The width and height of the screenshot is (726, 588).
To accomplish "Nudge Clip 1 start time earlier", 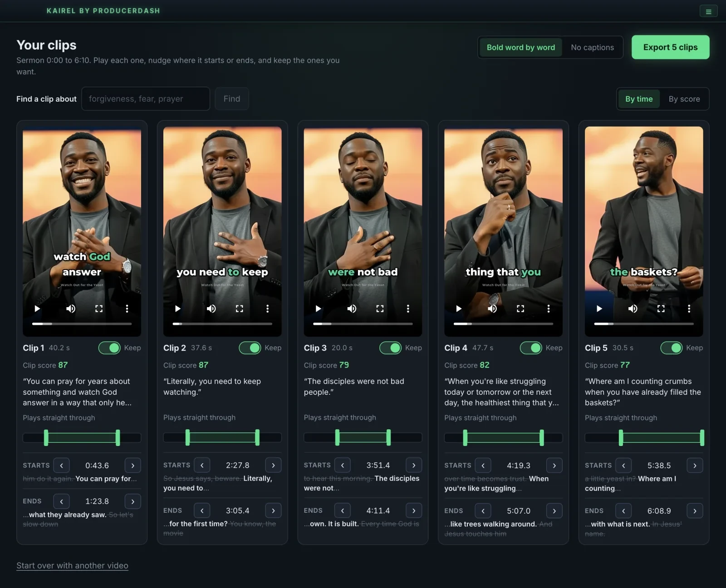I will click(x=61, y=465).
